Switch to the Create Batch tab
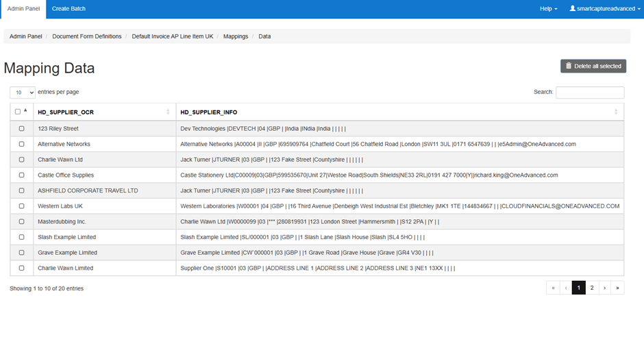The image size is (644, 348). click(69, 9)
